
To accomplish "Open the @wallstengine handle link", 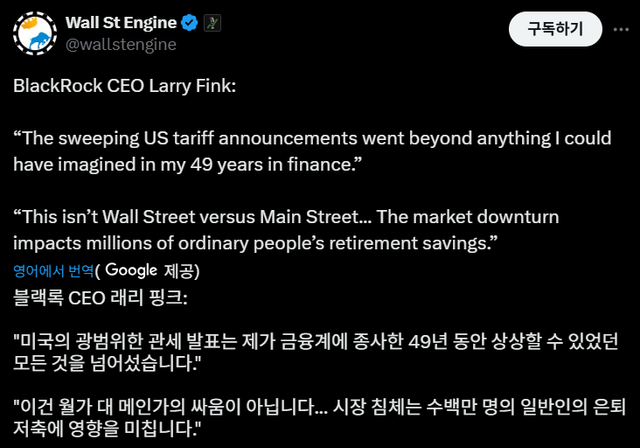I will pos(120,44).
